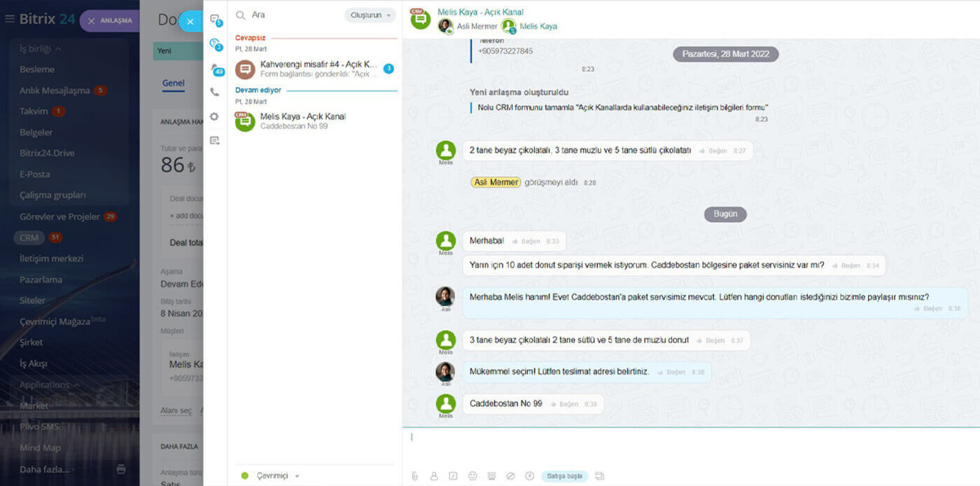The image size is (980, 486).
Task: Open messenger settings gear icon
Action: point(214,116)
